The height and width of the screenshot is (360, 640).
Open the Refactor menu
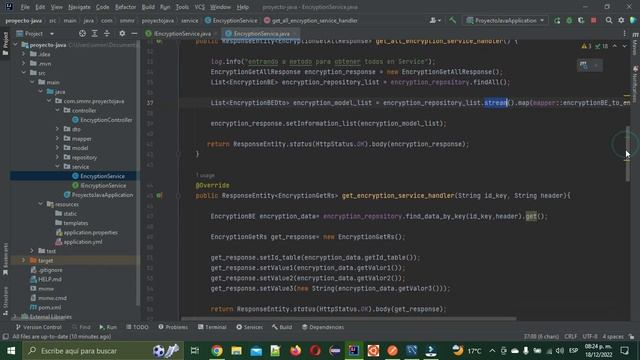[x=125, y=7]
